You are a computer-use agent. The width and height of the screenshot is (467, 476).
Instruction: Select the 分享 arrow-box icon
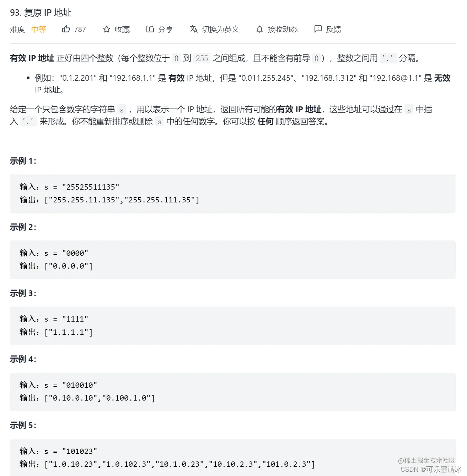click(150, 29)
